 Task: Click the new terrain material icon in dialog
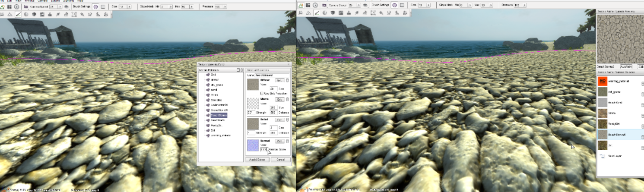(x=238, y=70)
